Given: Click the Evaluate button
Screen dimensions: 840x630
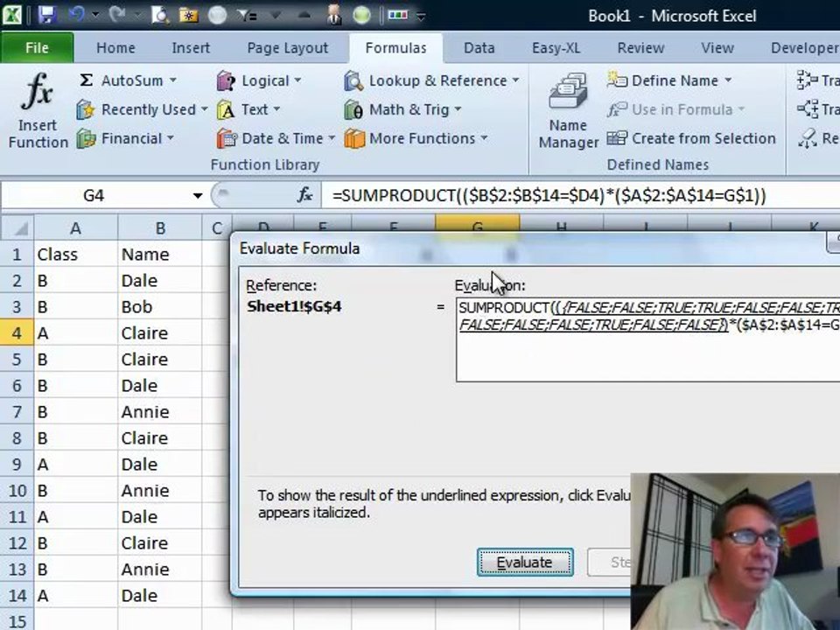Looking at the screenshot, I should [525, 563].
